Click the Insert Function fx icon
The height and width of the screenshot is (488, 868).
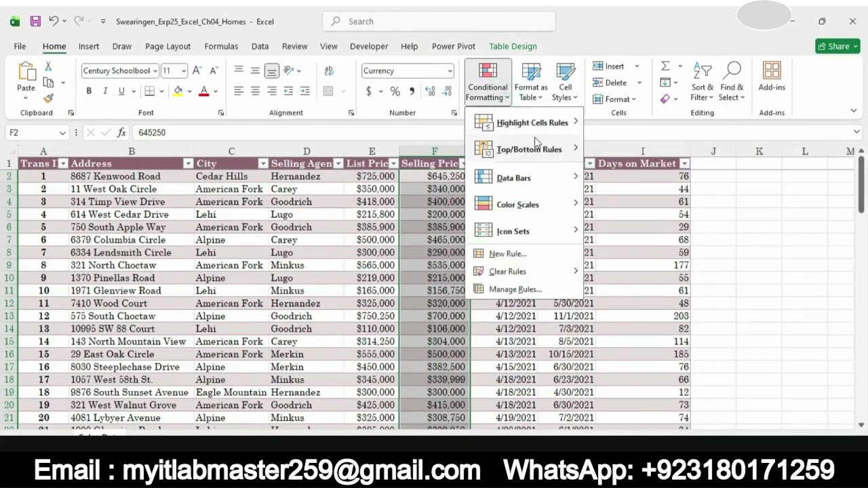tap(121, 133)
